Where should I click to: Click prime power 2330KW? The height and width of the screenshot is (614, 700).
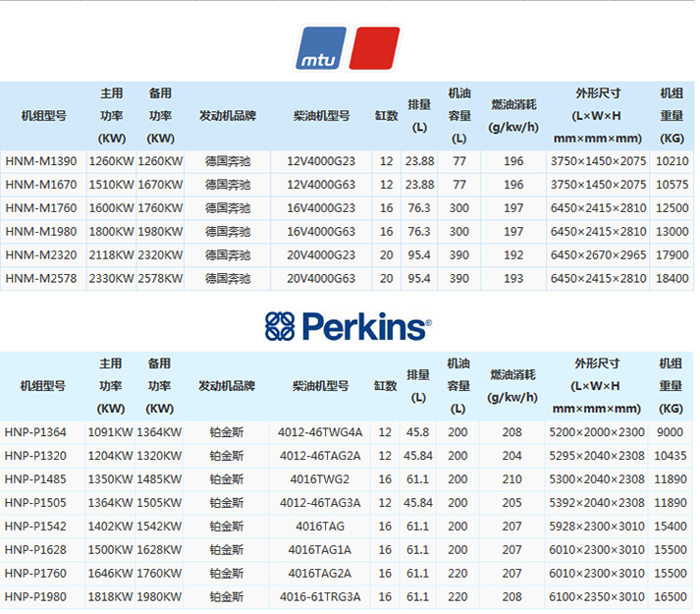111,278
